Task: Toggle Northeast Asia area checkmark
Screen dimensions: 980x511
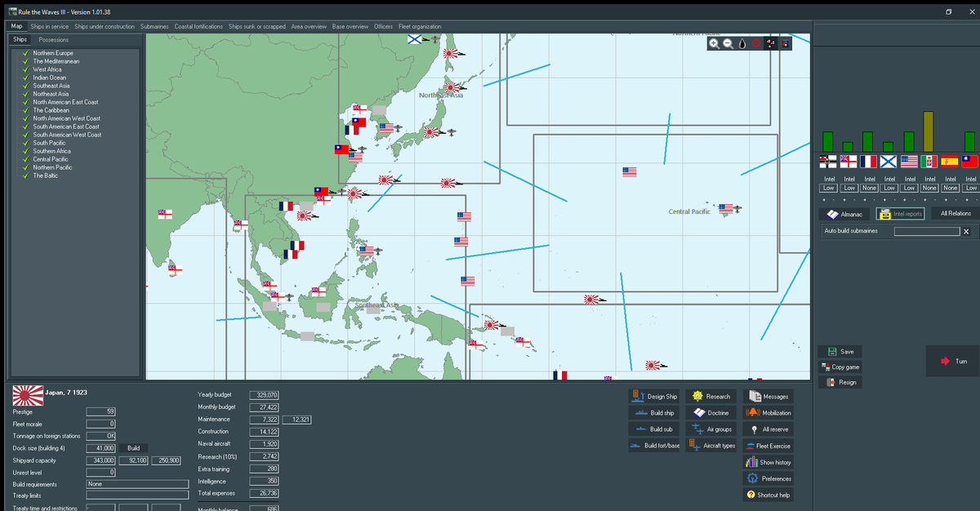Action: click(x=26, y=94)
